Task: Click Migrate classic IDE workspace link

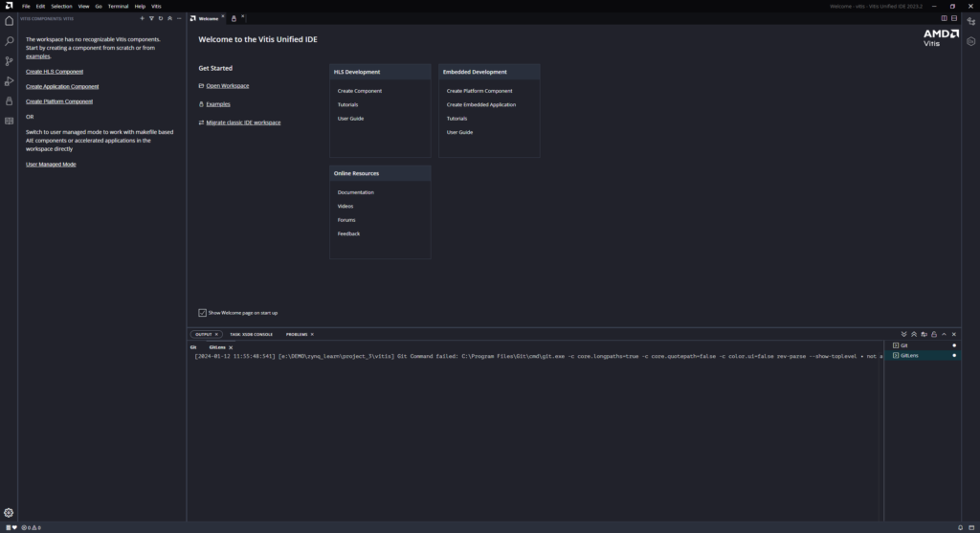Action: click(x=243, y=122)
